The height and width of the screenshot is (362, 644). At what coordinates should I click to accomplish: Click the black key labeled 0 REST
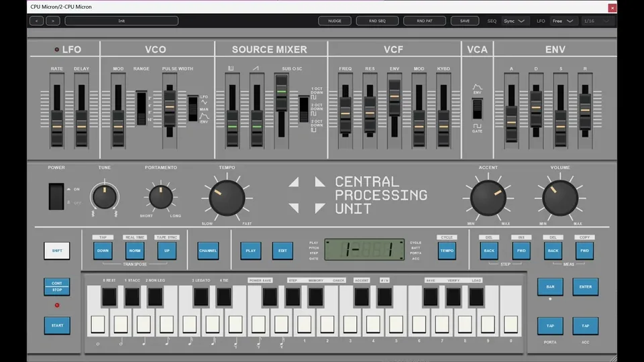[x=109, y=297]
